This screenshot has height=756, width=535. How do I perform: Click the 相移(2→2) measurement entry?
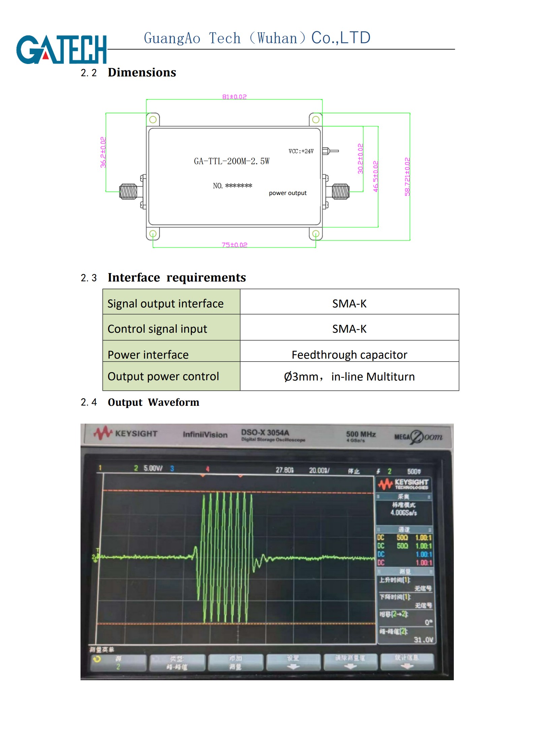(x=406, y=618)
